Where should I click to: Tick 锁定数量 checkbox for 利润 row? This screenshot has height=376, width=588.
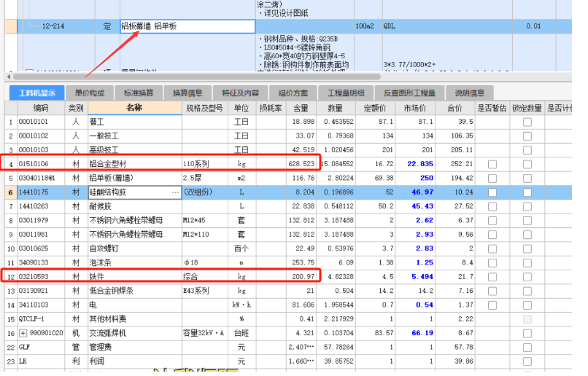click(527, 361)
